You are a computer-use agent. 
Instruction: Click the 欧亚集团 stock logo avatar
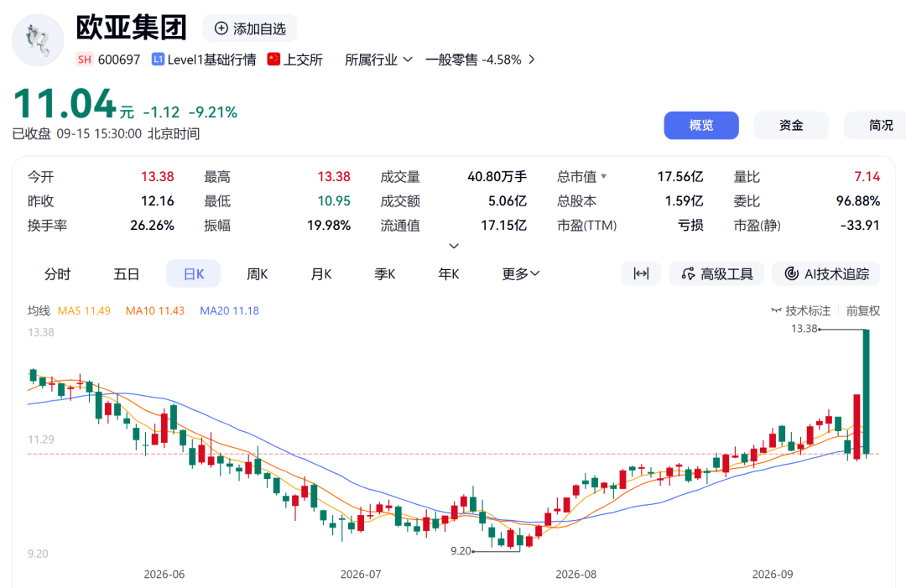click(38, 40)
